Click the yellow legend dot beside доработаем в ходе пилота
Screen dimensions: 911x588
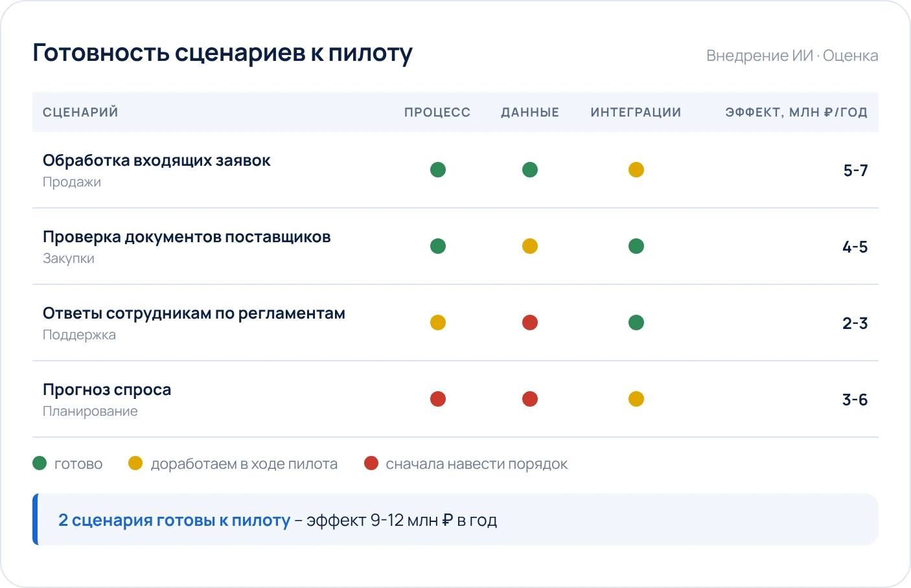(135, 463)
